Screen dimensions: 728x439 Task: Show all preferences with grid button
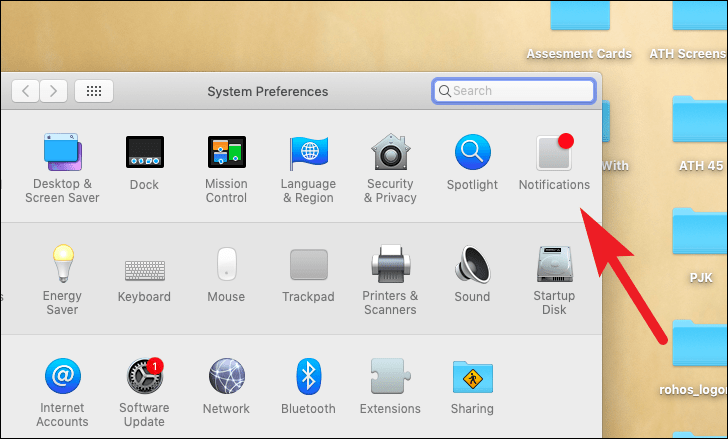click(x=94, y=91)
